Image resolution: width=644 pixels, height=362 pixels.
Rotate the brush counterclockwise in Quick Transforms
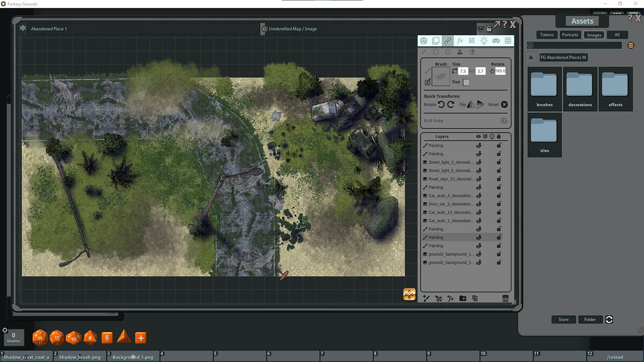tap(441, 104)
